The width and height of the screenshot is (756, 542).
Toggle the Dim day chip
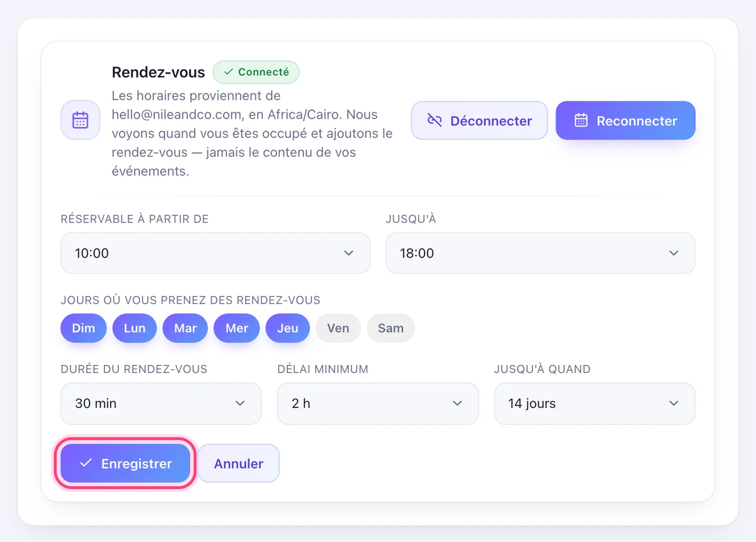click(x=84, y=328)
